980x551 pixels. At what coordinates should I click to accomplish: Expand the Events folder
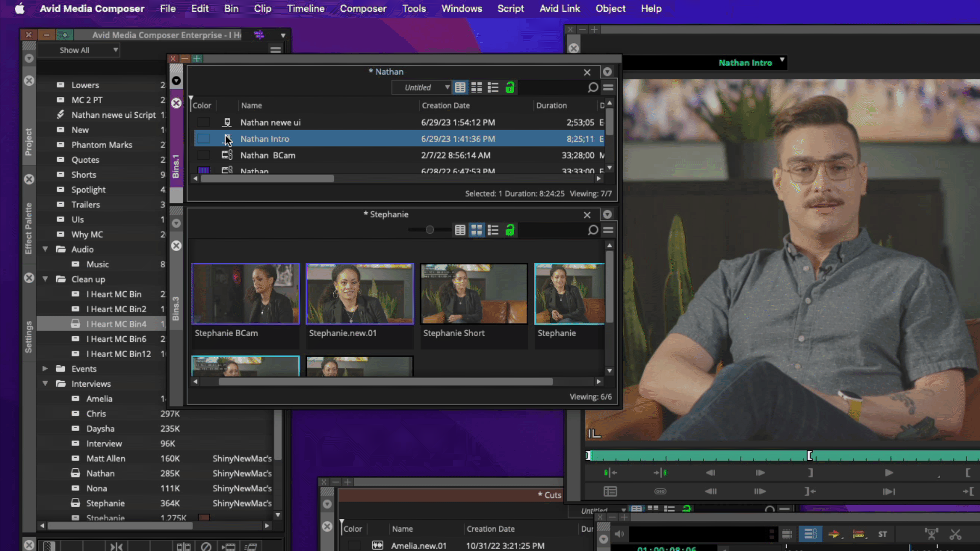[45, 368]
